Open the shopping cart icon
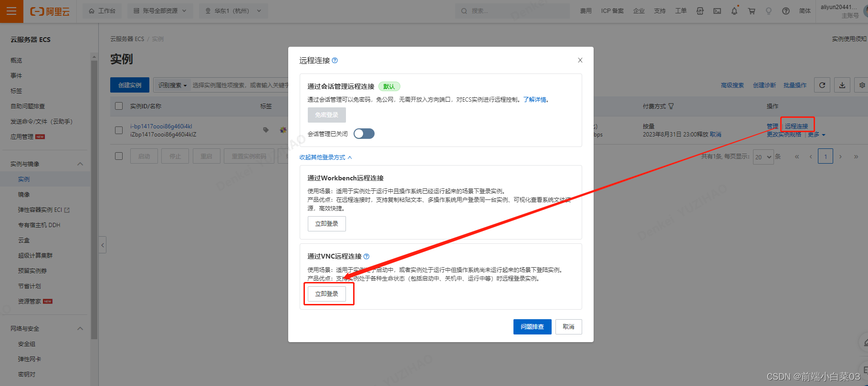868x386 pixels. (x=752, y=11)
